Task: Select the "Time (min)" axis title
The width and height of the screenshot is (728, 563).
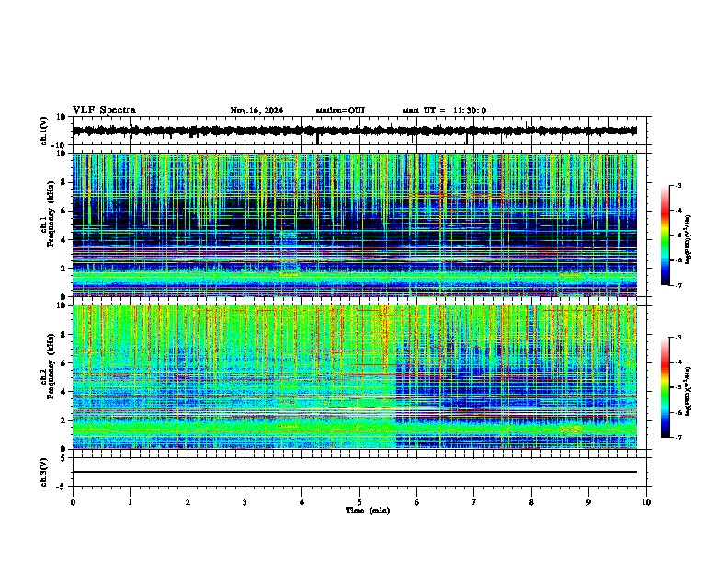Action: [x=368, y=511]
